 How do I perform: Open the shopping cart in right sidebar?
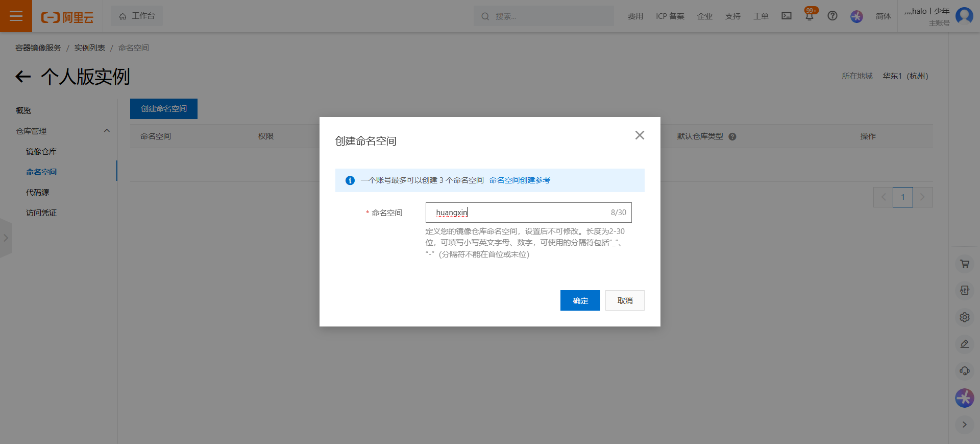[x=964, y=264]
